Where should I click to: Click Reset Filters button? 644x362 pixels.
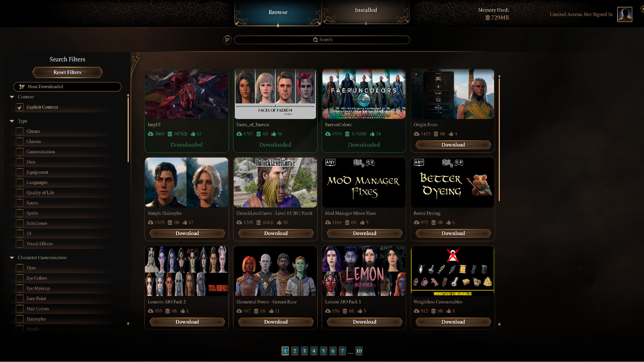click(67, 72)
